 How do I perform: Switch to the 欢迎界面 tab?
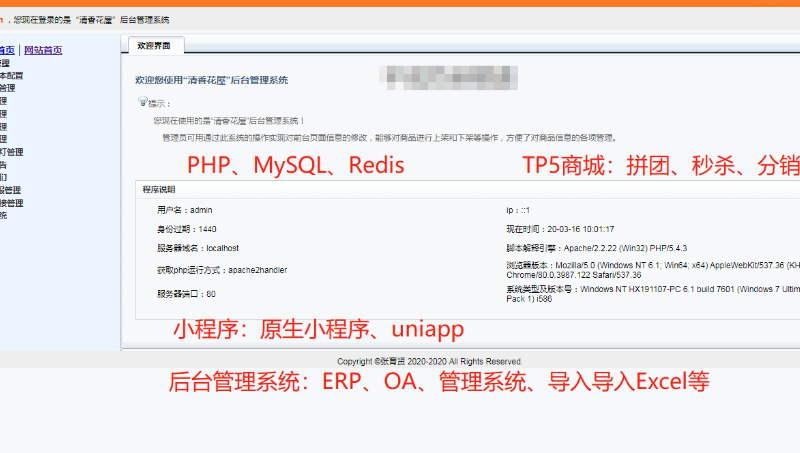154,45
